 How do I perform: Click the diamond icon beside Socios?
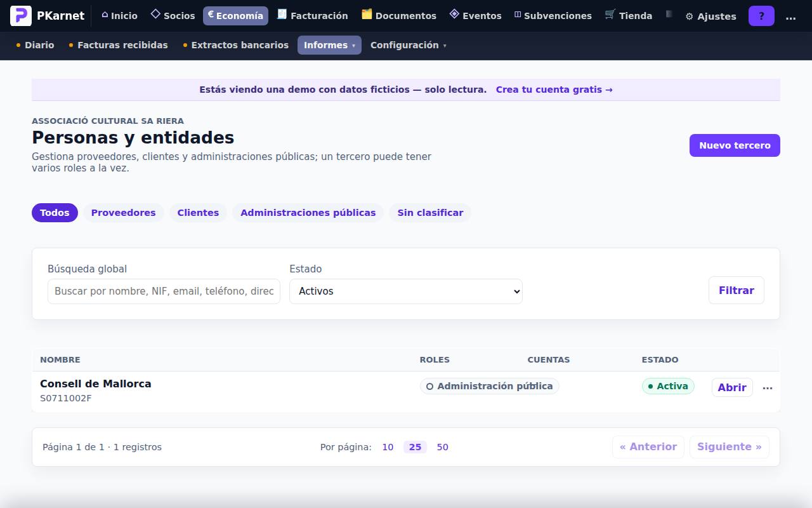pyautogui.click(x=155, y=14)
